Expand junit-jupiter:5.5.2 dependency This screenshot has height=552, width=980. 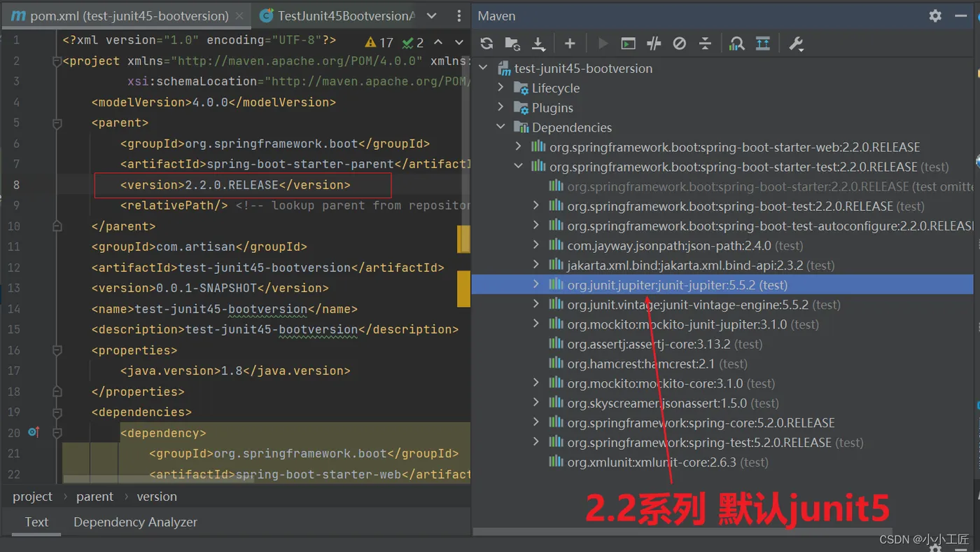coord(536,284)
